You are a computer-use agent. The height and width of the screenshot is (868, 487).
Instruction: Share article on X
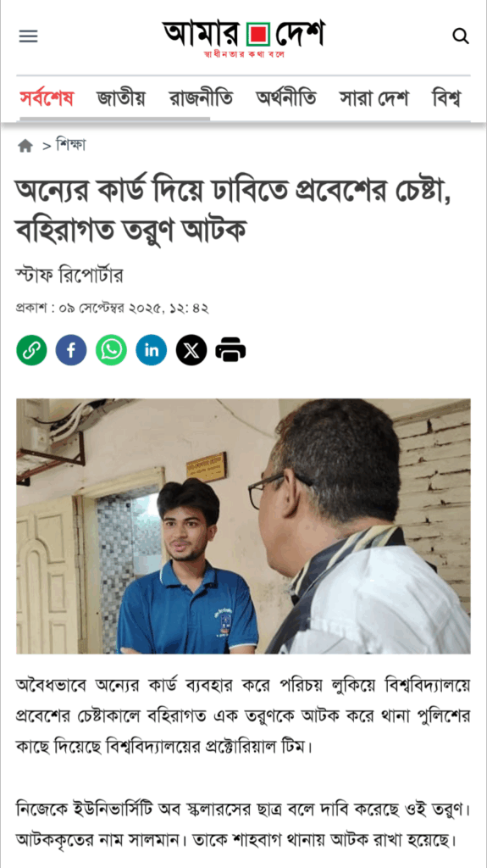(x=191, y=350)
